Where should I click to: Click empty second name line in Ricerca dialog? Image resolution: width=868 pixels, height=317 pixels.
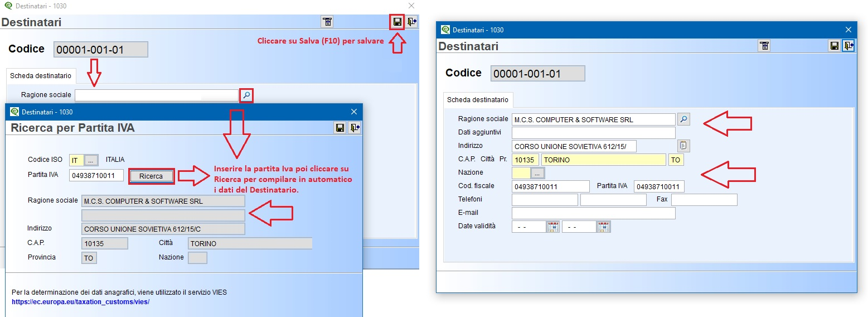[x=163, y=215]
